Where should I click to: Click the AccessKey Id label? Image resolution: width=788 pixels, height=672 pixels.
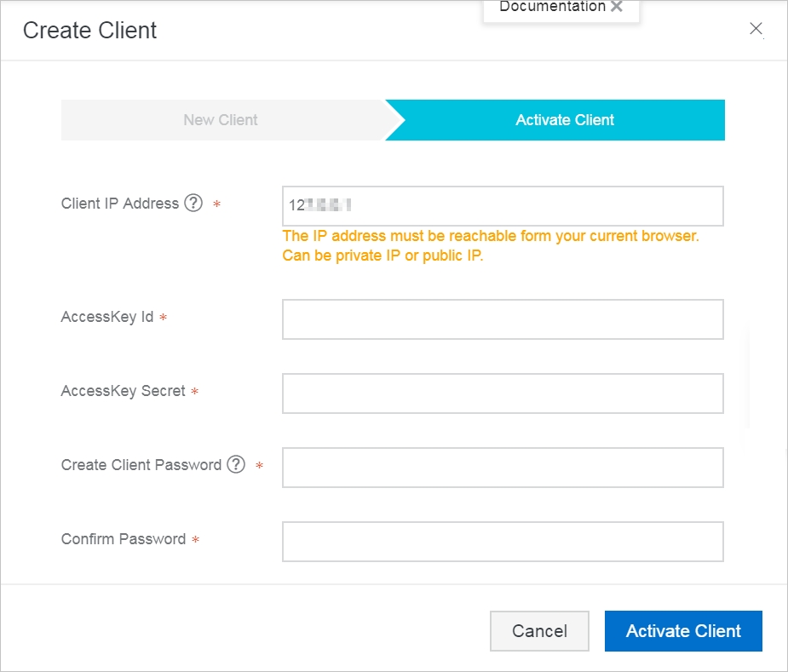coord(107,317)
